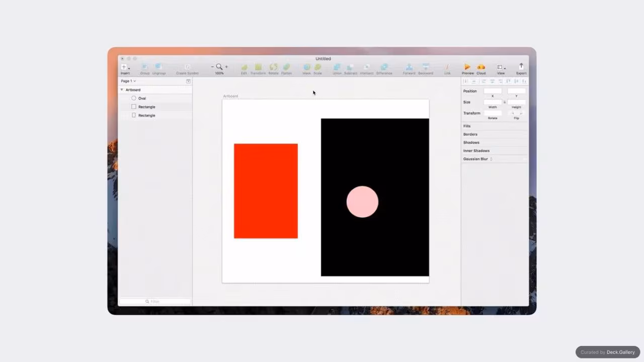This screenshot has height=362, width=644.
Task: Click the Position X input field
Action: pos(493,91)
